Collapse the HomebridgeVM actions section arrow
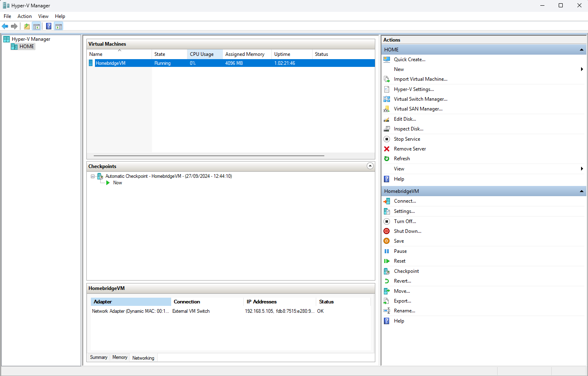The image size is (588, 376). [x=581, y=191]
